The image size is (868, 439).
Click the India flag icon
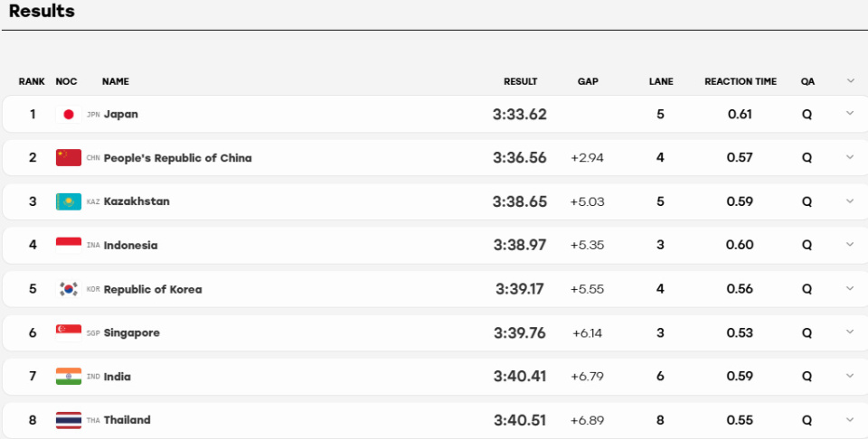69,377
